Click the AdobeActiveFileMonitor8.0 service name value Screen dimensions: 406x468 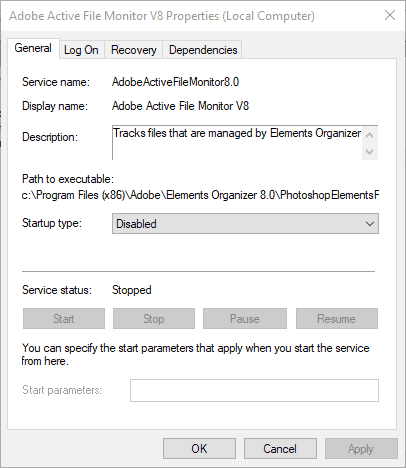click(175, 82)
